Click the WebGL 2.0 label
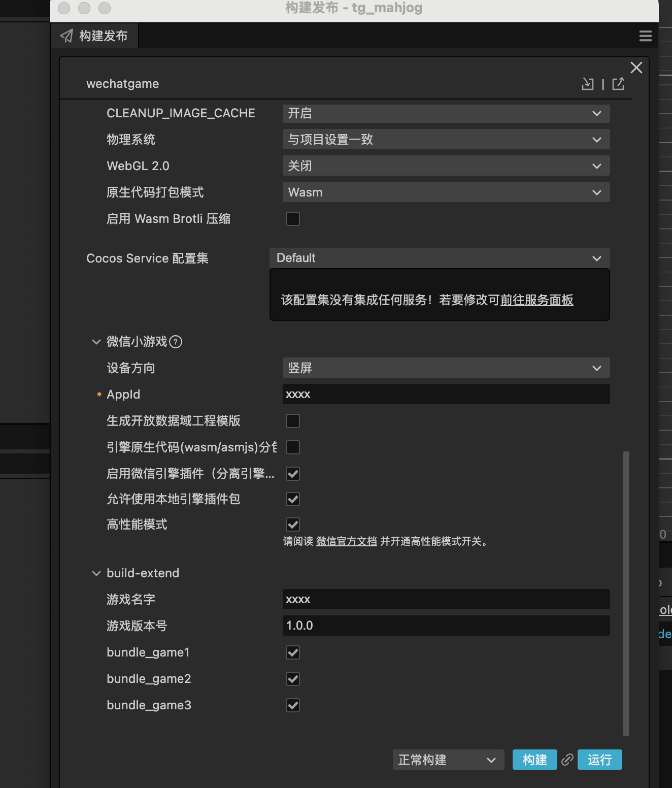The image size is (672, 788). (x=138, y=166)
